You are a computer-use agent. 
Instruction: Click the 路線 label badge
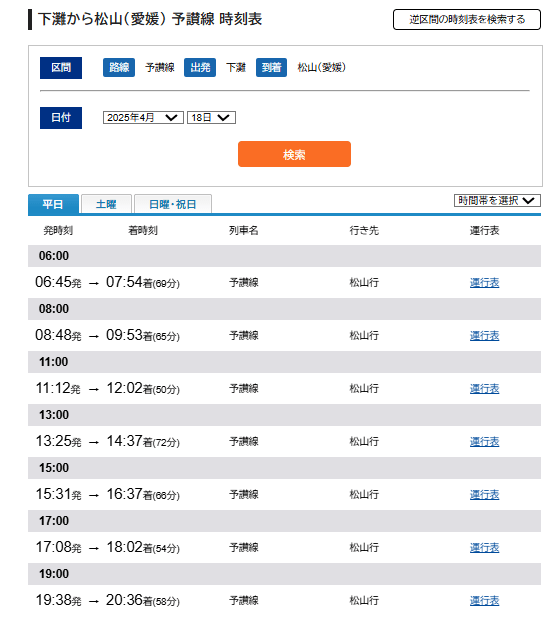pos(119,67)
